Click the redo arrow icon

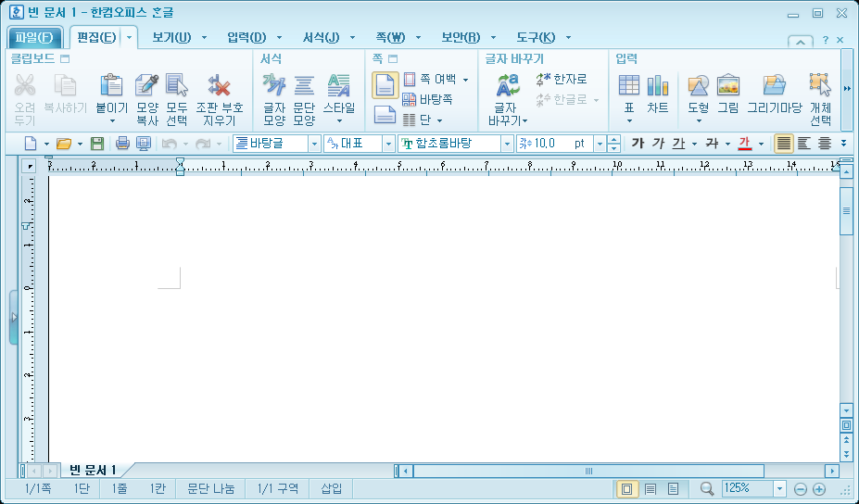click(x=203, y=145)
